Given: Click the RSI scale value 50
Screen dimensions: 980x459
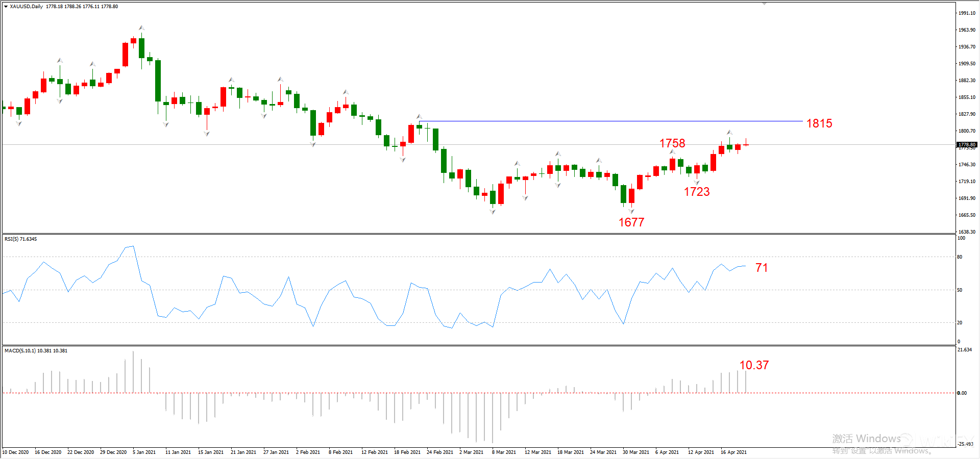Looking at the screenshot, I should 960,290.
